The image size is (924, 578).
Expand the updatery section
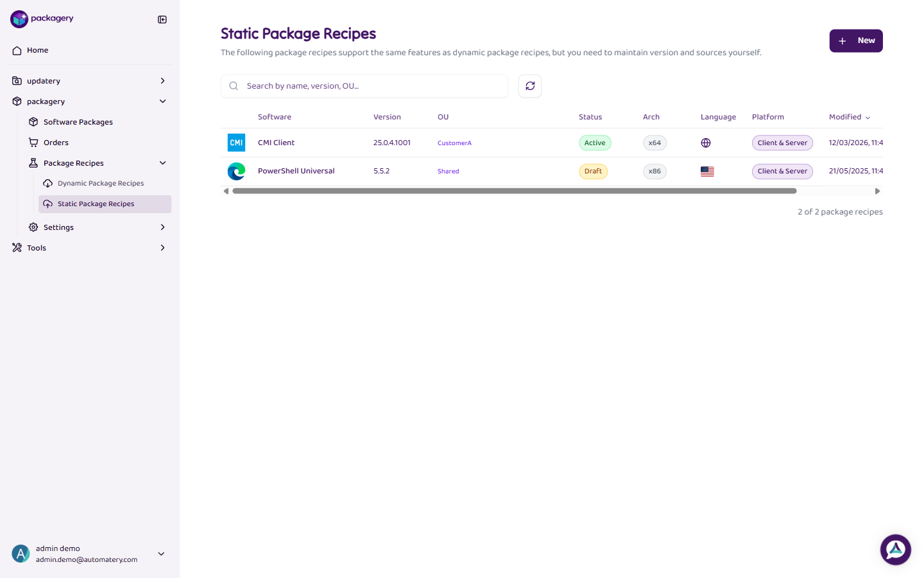[162, 80]
